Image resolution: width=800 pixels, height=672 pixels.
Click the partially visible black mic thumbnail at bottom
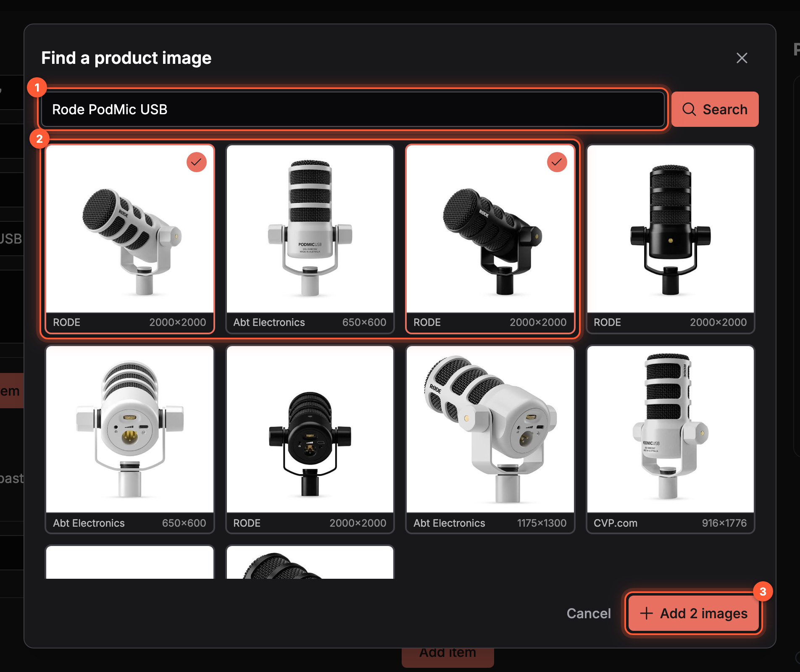pyautogui.click(x=310, y=562)
